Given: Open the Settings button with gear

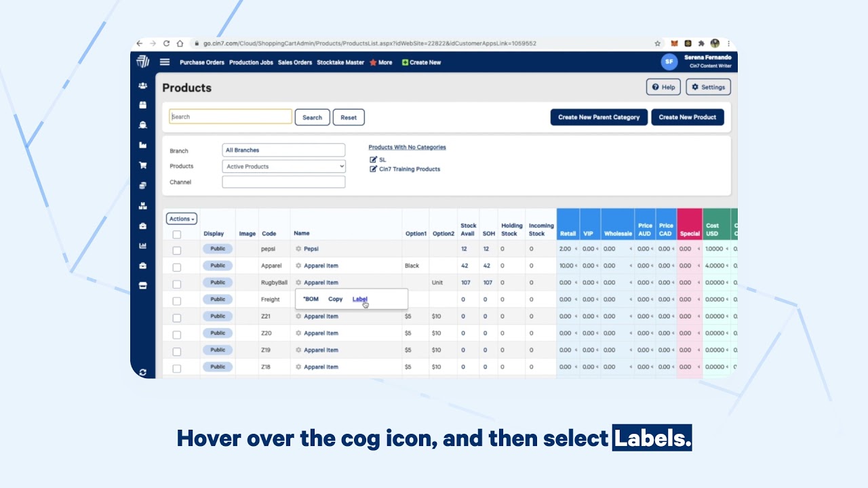Looking at the screenshot, I should 709,87.
